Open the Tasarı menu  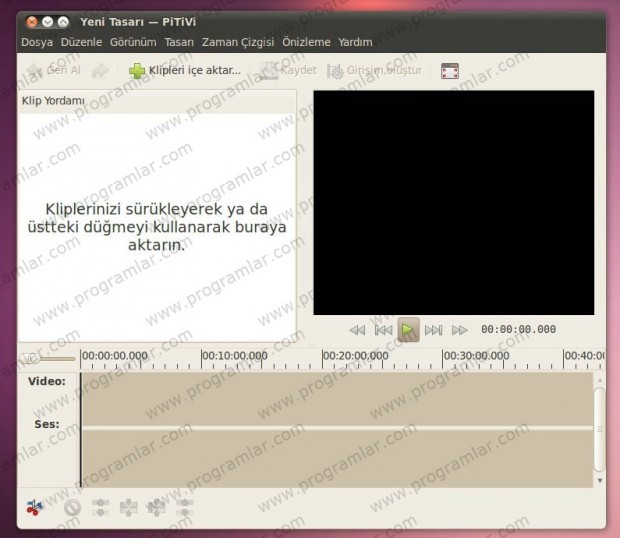[x=179, y=42]
